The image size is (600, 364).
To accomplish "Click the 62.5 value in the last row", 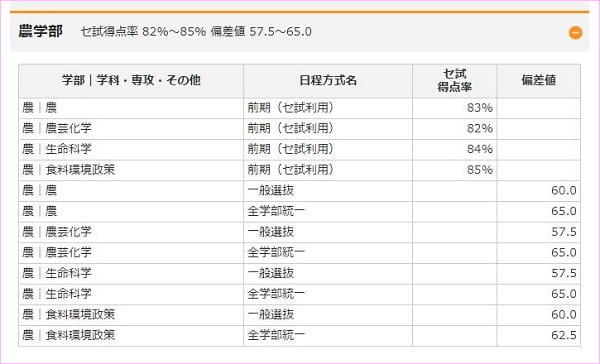I will pyautogui.click(x=564, y=335).
